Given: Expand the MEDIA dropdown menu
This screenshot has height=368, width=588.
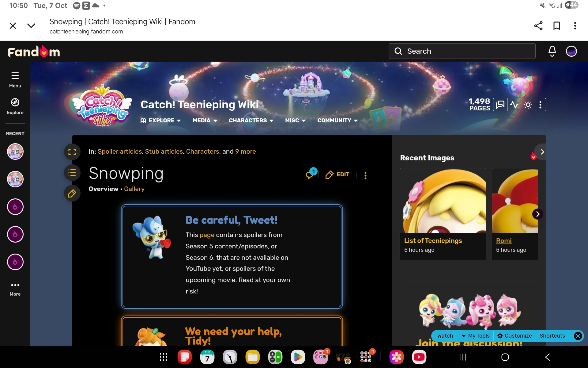Looking at the screenshot, I should coord(205,121).
